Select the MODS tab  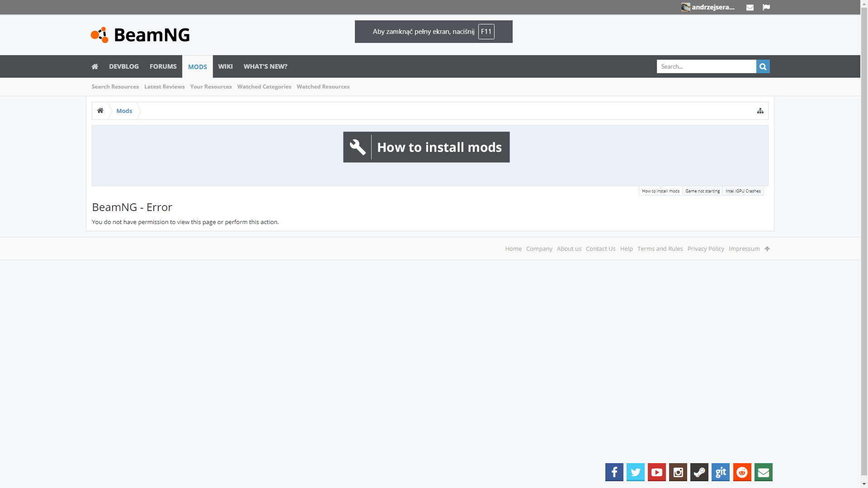198,67
